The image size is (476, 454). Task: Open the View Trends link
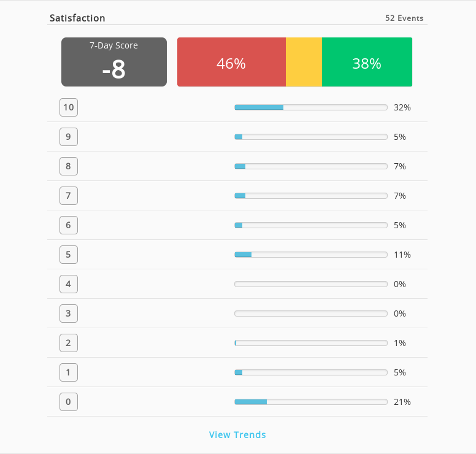(x=237, y=434)
